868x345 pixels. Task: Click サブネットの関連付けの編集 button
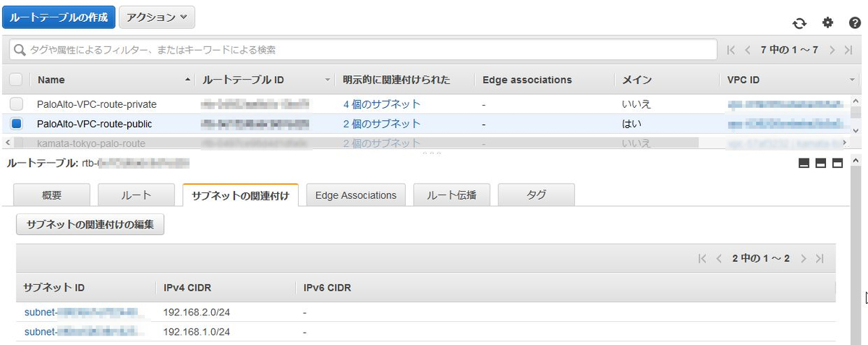coord(90,224)
